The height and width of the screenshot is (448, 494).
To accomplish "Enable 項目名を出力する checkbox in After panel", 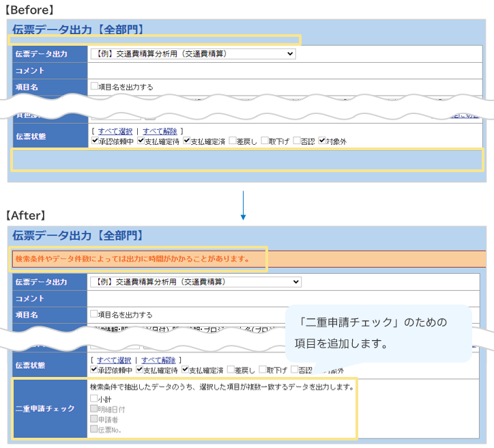I will click(94, 315).
